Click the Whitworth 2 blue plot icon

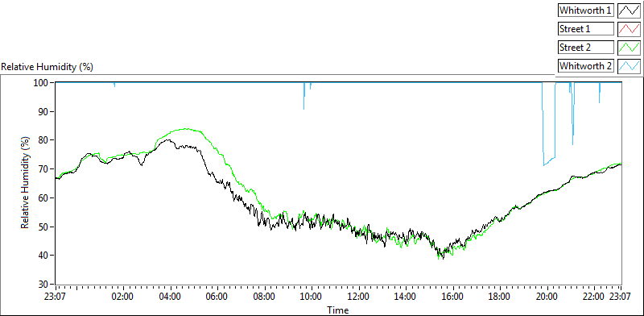629,65
